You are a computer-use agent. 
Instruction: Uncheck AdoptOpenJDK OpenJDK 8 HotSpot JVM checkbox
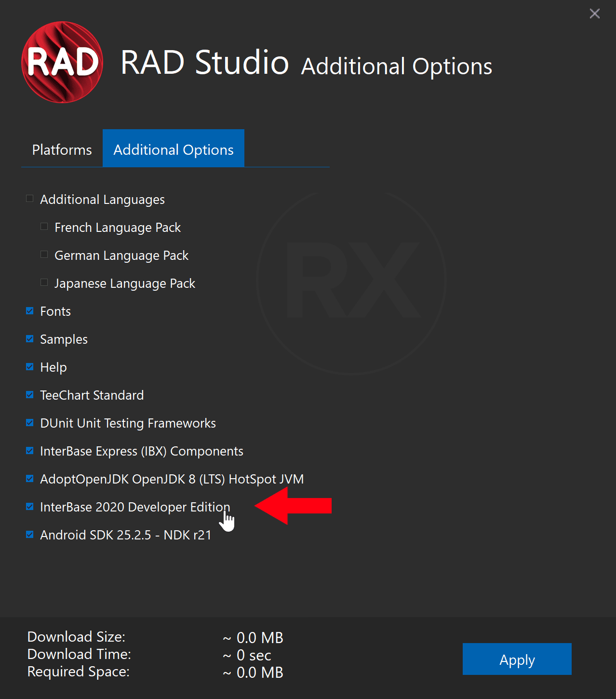pos(29,478)
